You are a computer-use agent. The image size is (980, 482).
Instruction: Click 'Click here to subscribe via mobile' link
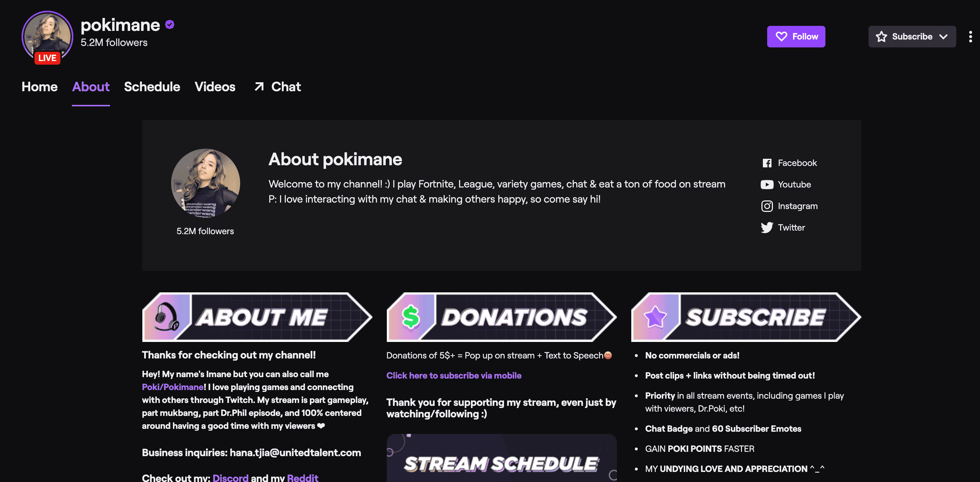click(453, 376)
